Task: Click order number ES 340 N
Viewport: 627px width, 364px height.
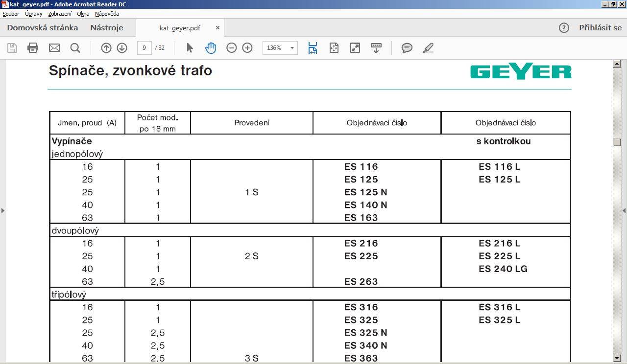Action: click(x=366, y=345)
